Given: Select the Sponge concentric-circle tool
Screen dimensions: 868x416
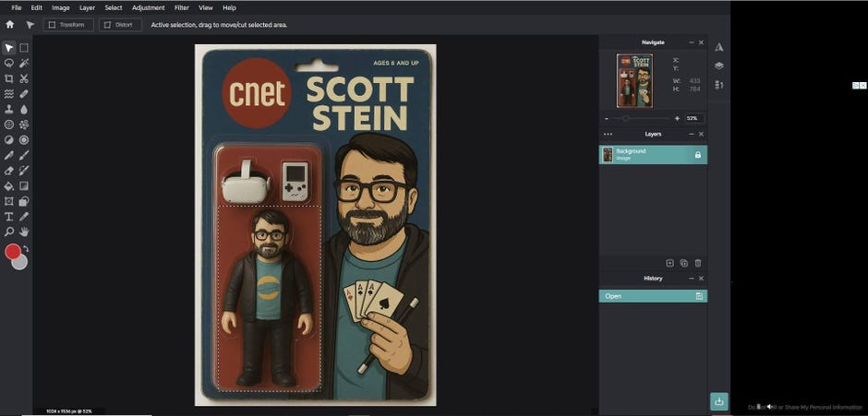Looking at the screenshot, I should point(24,140).
